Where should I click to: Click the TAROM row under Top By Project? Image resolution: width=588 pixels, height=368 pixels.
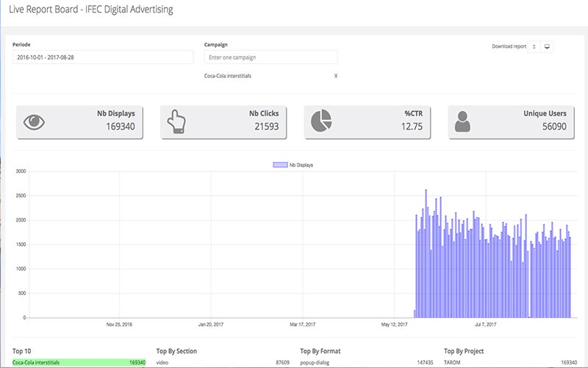pyautogui.click(x=510, y=363)
